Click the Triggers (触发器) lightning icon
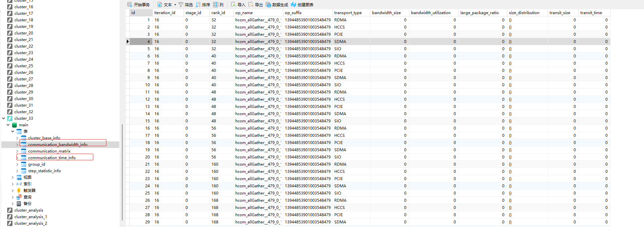Screen dimensions: 644x227 tap(19, 191)
